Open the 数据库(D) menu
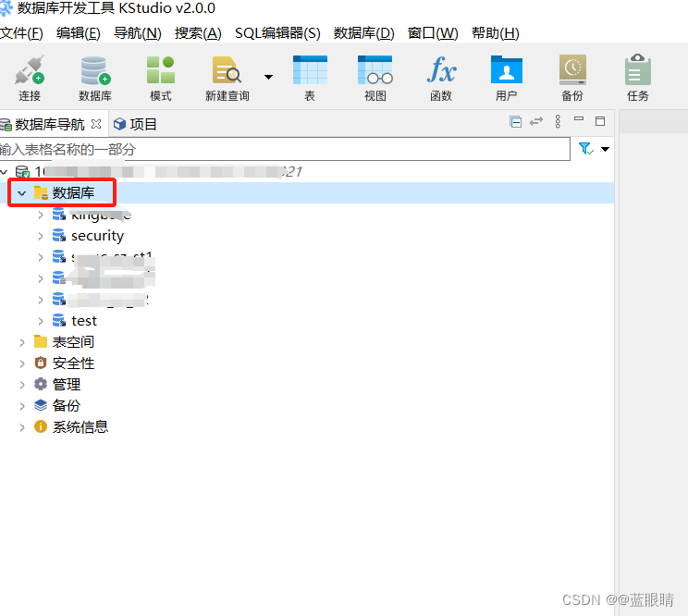This screenshot has height=616, width=688. coord(363,33)
